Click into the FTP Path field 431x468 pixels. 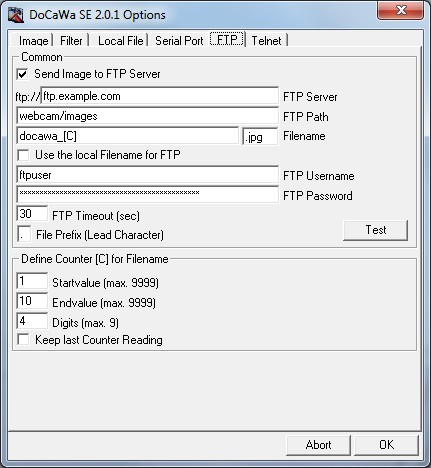[147, 116]
